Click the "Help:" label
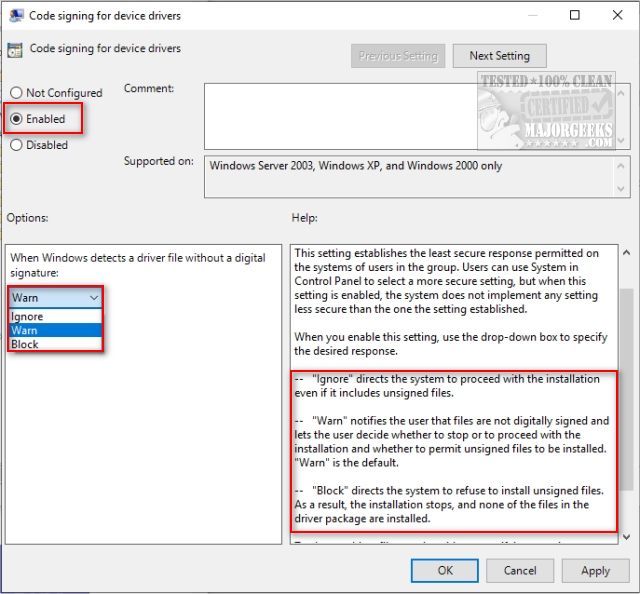The width and height of the screenshot is (640, 594). [x=304, y=218]
